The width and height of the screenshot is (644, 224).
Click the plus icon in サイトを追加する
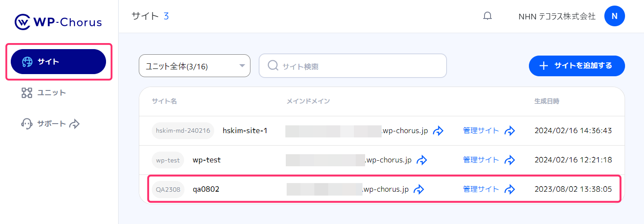544,66
